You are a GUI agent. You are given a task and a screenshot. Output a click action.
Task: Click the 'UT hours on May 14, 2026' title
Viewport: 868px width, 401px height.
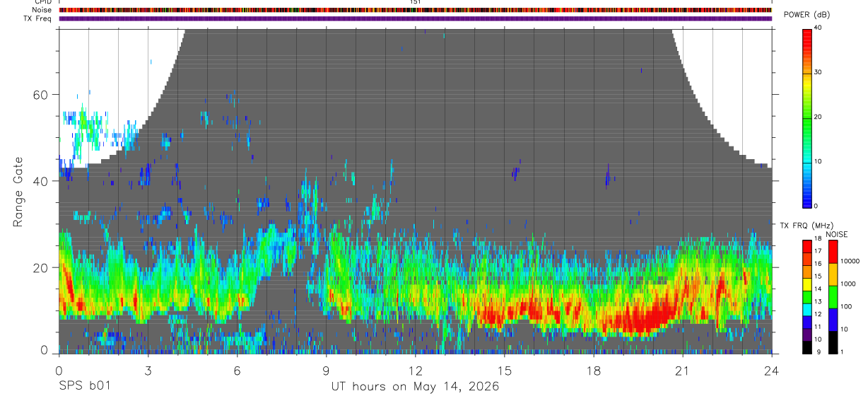[416, 387]
